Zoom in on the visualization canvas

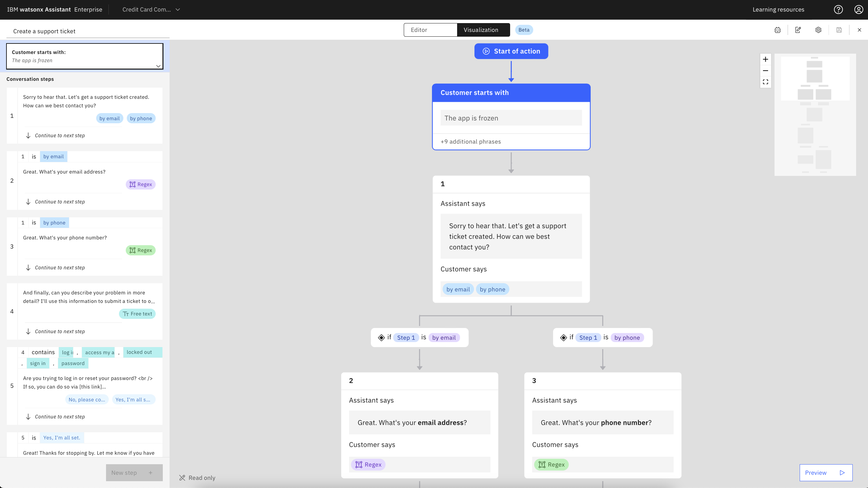point(766,59)
